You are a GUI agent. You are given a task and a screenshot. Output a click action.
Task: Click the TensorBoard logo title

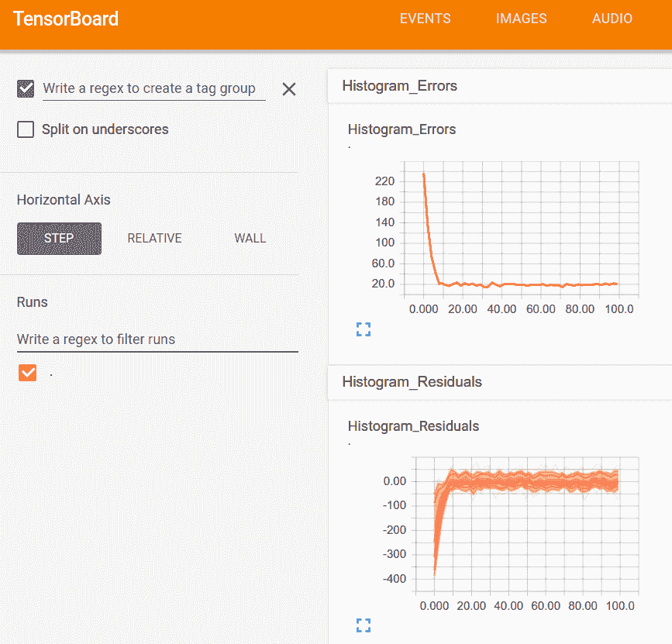66,19
